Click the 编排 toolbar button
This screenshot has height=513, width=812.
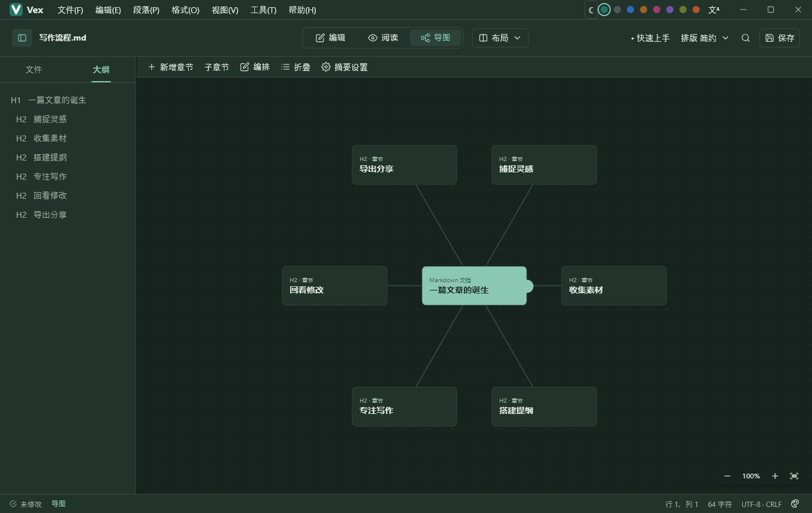(x=255, y=67)
